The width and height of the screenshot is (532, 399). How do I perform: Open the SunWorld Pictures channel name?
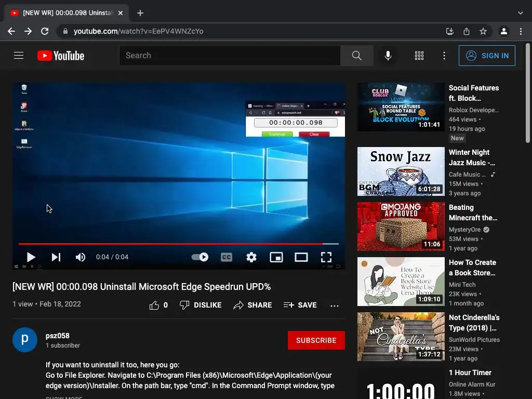[474, 340]
